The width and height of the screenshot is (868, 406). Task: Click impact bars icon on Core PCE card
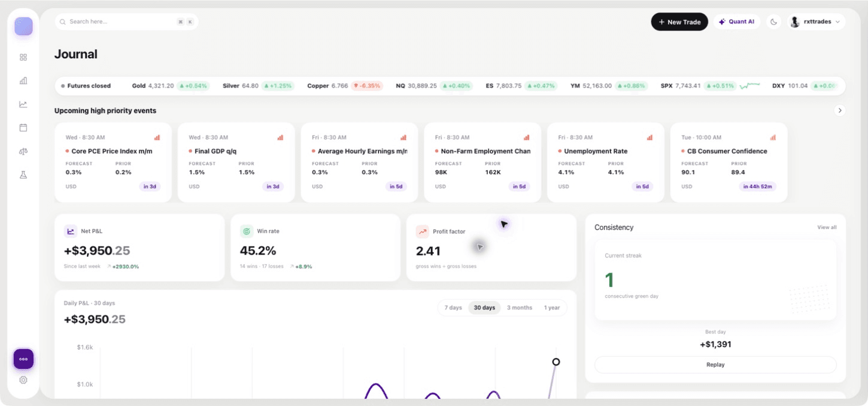[157, 137]
